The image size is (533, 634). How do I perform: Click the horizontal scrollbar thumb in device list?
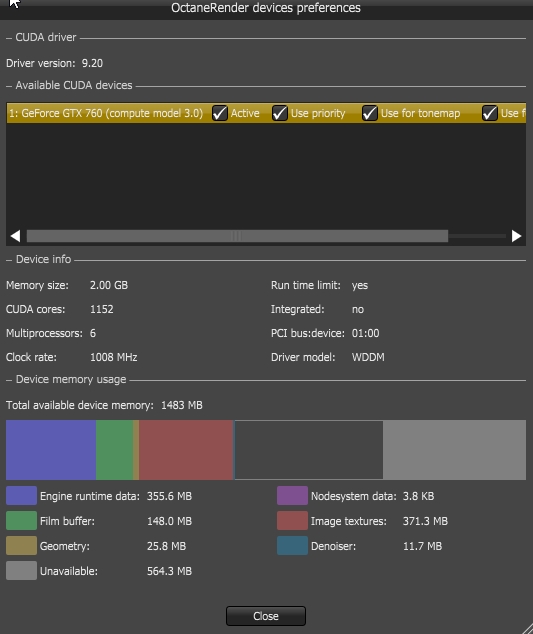pos(237,236)
